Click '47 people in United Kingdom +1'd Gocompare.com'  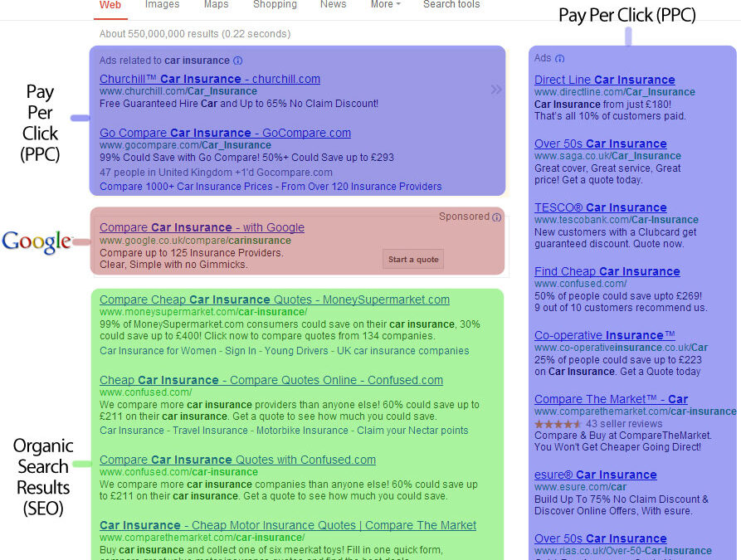click(216, 173)
